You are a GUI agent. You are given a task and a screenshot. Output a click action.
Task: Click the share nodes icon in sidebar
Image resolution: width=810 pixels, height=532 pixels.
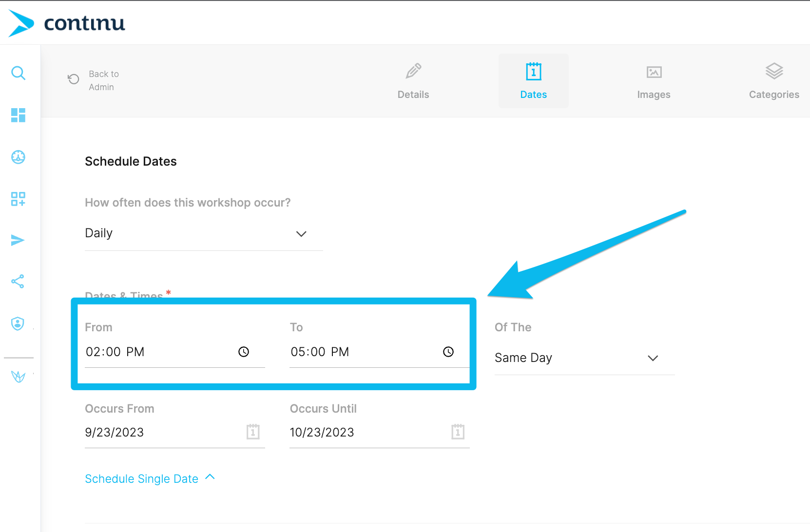18,281
